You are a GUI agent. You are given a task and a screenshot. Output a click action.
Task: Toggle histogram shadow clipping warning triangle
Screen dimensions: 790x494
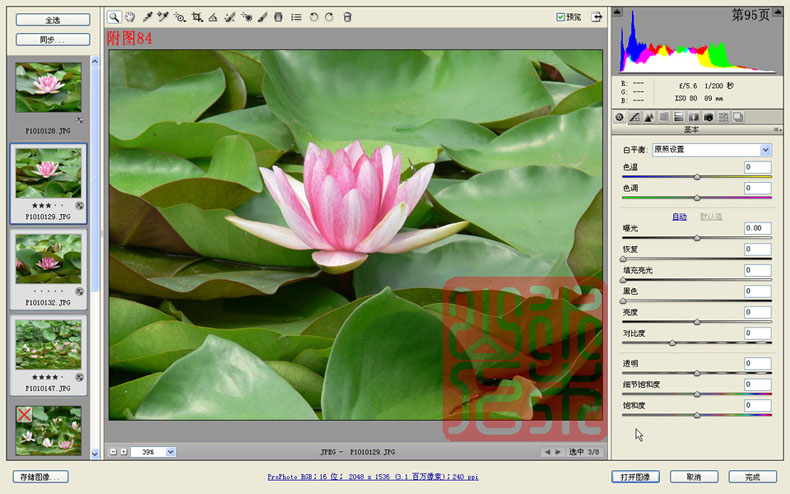pyautogui.click(x=618, y=12)
